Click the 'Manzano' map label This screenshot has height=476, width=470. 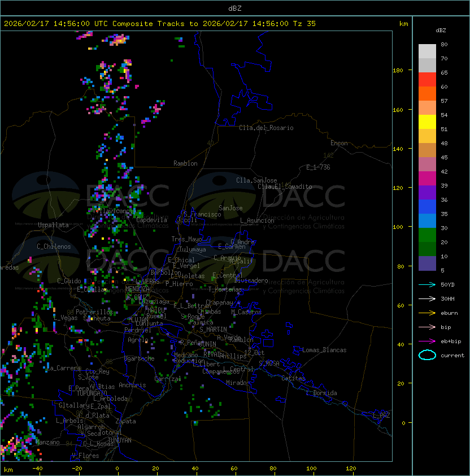point(47,442)
